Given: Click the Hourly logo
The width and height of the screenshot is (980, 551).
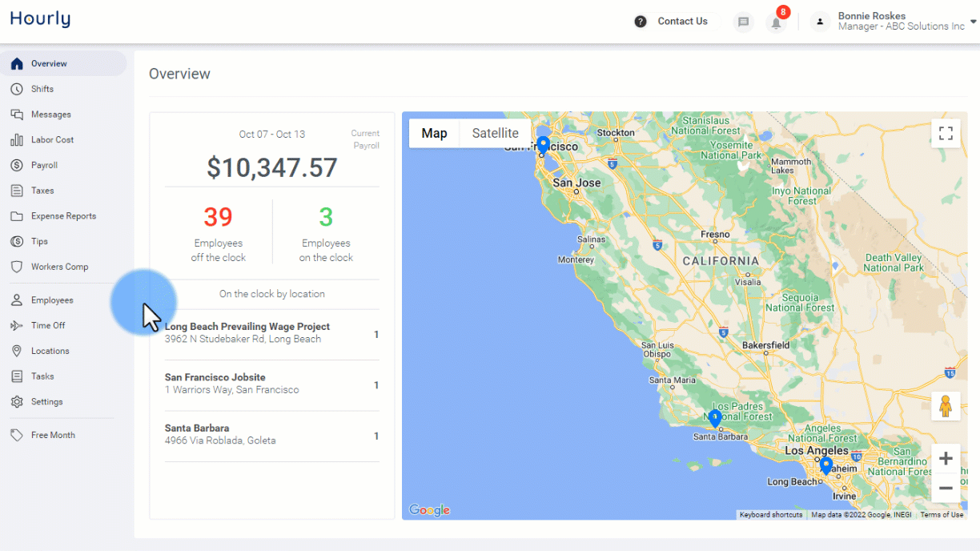Looking at the screenshot, I should pos(40,19).
